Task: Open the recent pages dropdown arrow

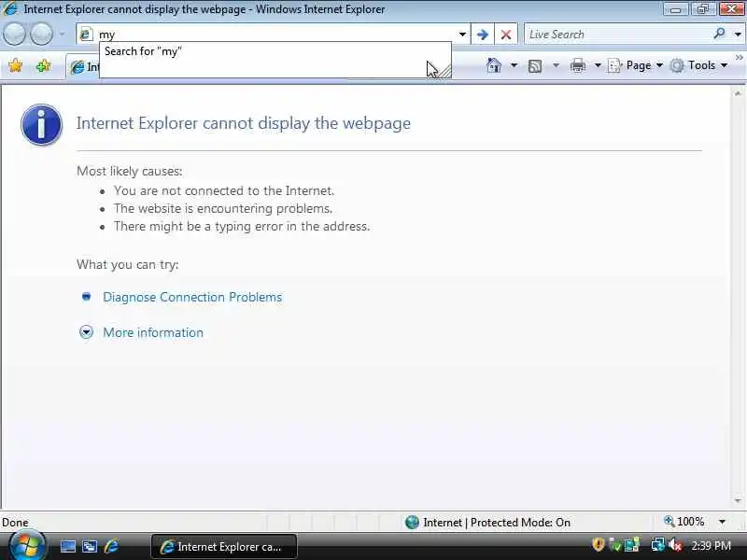Action: (62, 35)
